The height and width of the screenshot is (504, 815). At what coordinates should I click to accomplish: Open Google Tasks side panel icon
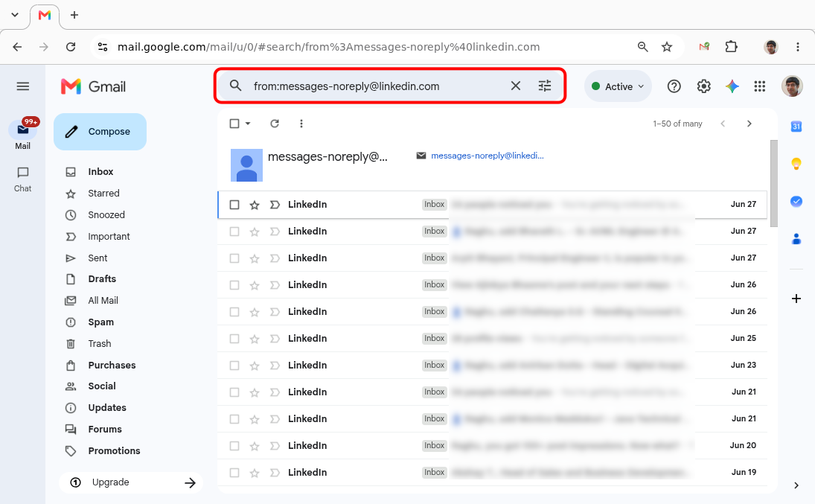click(x=796, y=201)
